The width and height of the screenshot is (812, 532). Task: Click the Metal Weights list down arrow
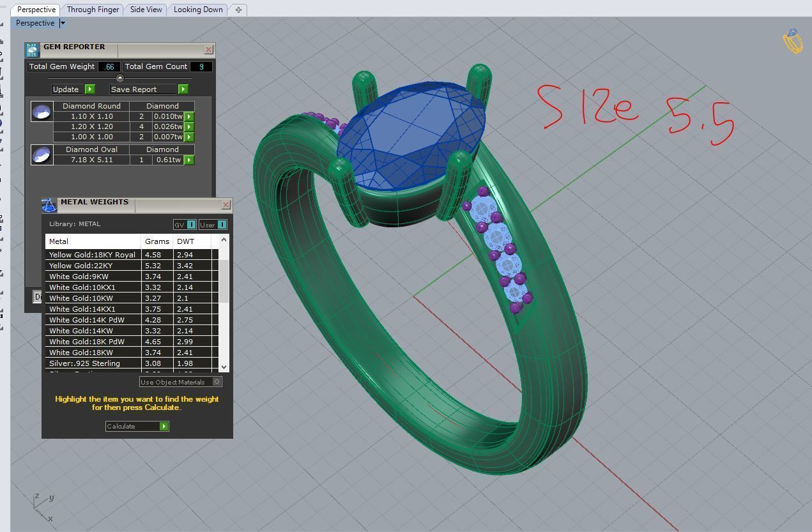[224, 367]
